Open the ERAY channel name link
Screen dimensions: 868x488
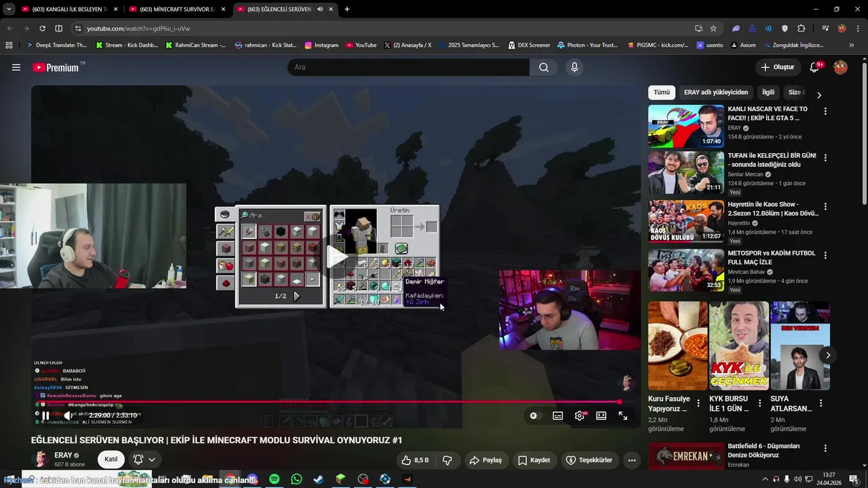pyautogui.click(x=63, y=455)
